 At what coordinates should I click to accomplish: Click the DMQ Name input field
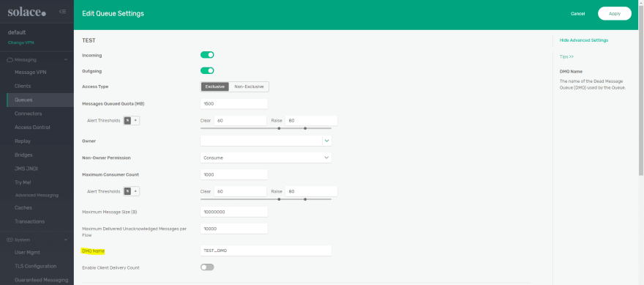(x=266, y=251)
